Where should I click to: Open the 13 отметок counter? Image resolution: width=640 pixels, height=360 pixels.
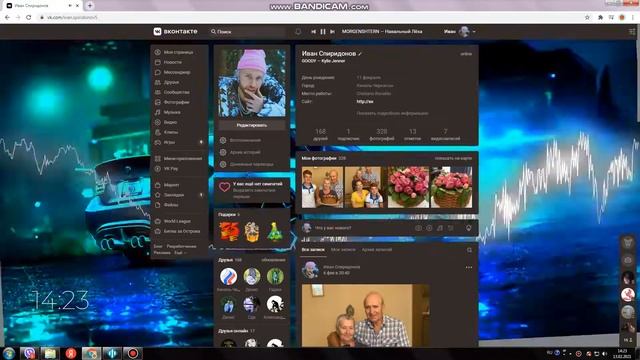tap(412, 134)
